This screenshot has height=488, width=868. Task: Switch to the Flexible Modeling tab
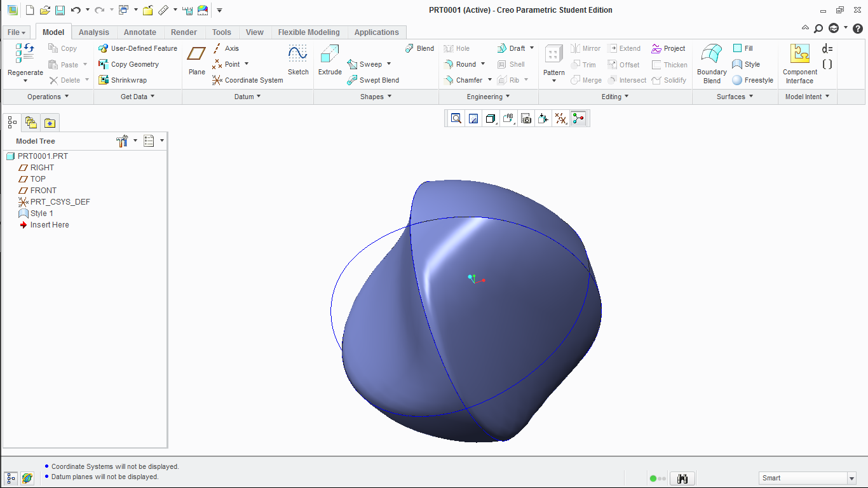click(309, 32)
